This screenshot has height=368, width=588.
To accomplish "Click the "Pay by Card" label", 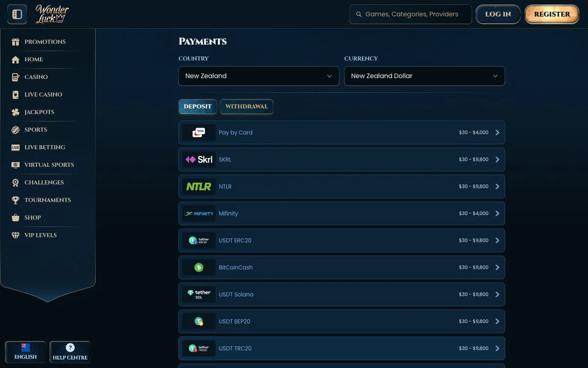I will pyautogui.click(x=236, y=132).
